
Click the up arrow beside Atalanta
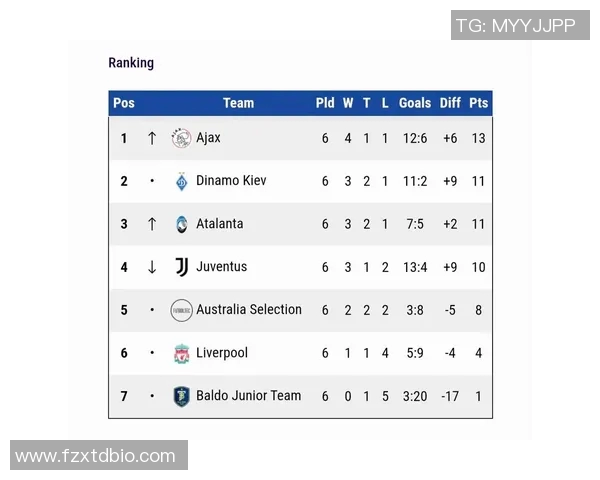[152, 224]
